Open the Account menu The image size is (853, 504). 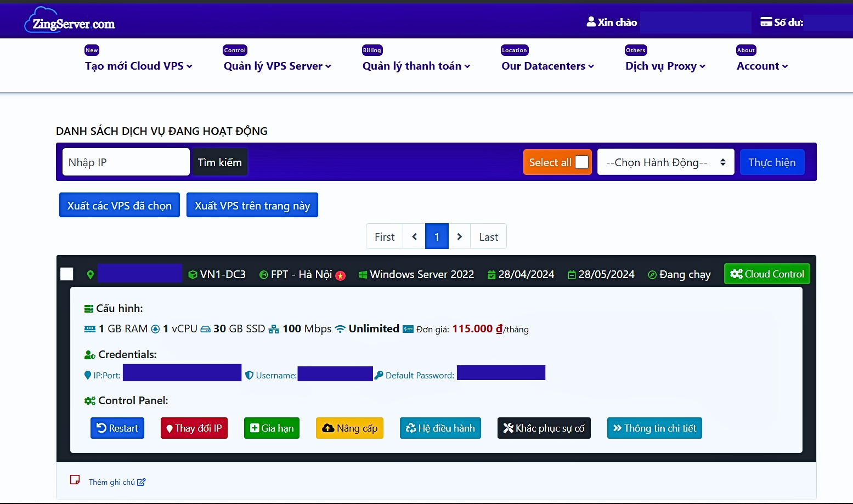pyautogui.click(x=762, y=66)
